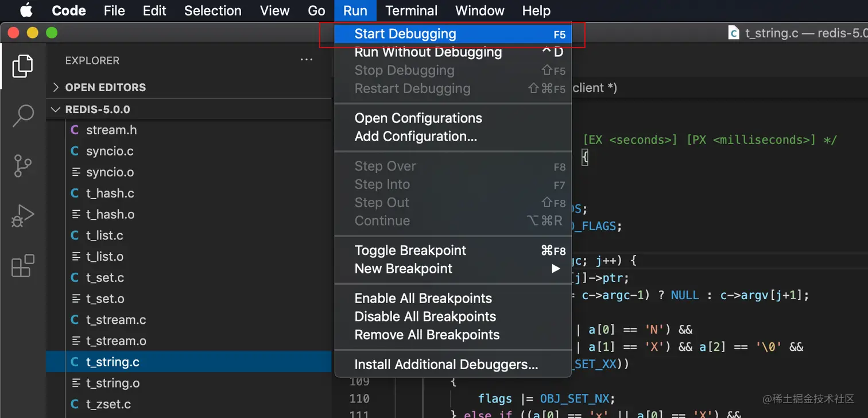This screenshot has height=418, width=868.
Task: Open t_set.c in the file tree
Action: 189,278
